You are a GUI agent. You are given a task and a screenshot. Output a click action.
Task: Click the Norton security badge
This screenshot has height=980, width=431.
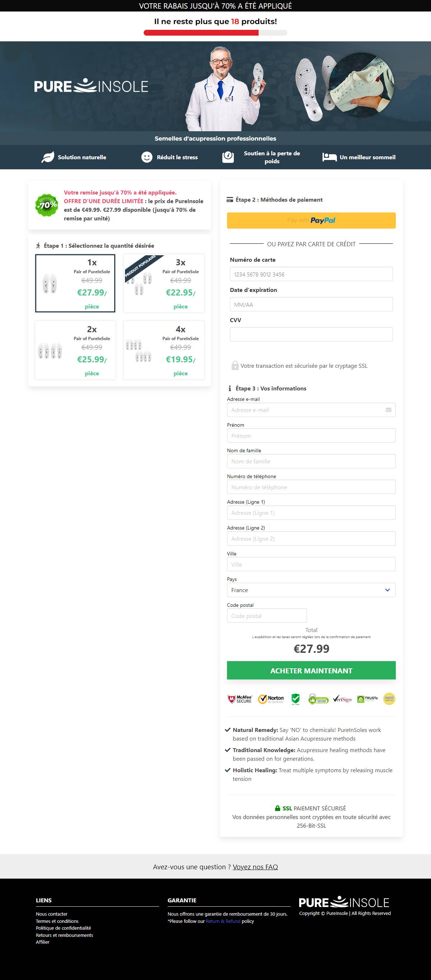click(271, 699)
